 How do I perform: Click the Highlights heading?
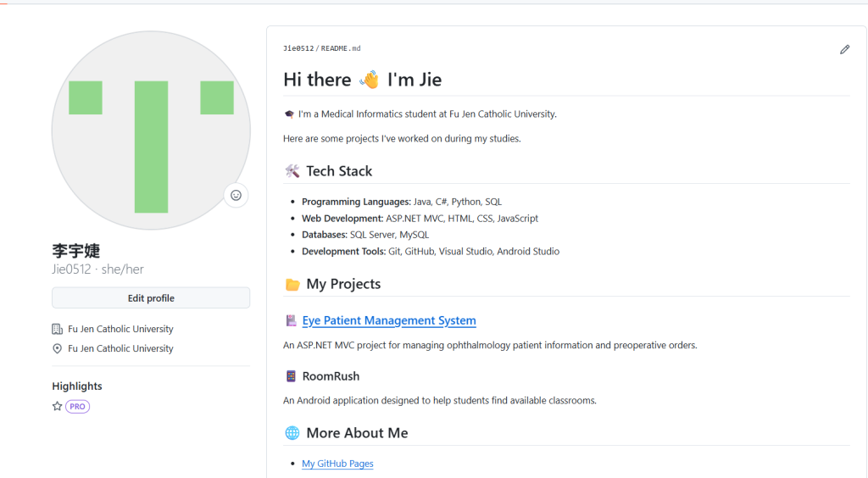77,386
